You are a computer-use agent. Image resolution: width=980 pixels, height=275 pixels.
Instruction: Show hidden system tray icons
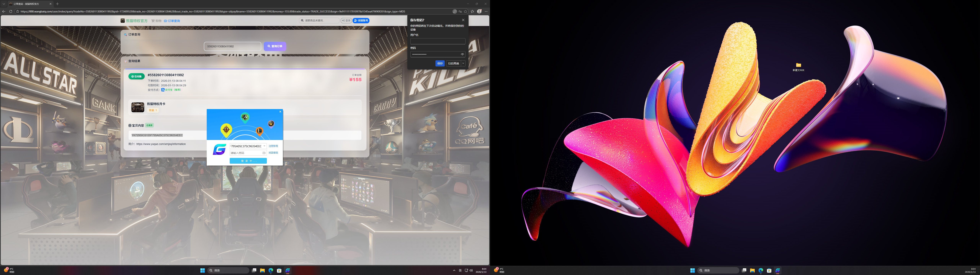[x=454, y=270]
